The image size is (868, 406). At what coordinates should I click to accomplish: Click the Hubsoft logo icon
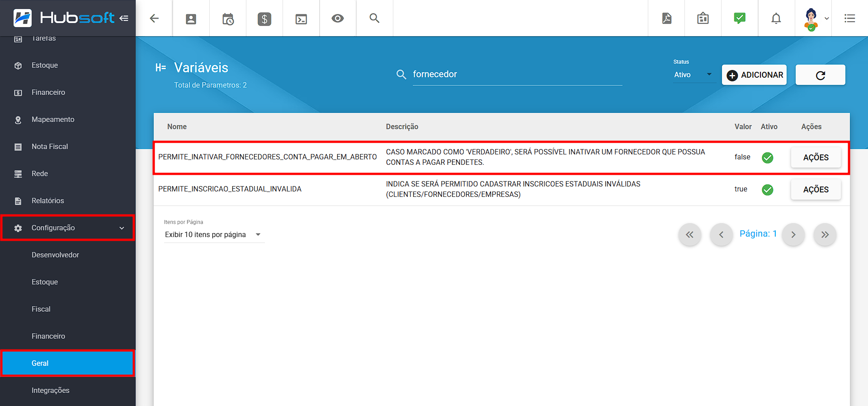(23, 18)
